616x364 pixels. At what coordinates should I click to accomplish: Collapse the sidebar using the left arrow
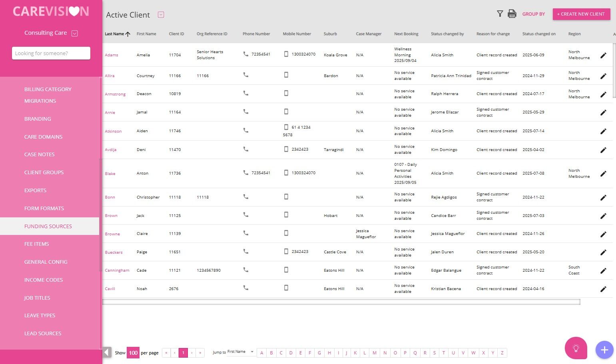107,352
